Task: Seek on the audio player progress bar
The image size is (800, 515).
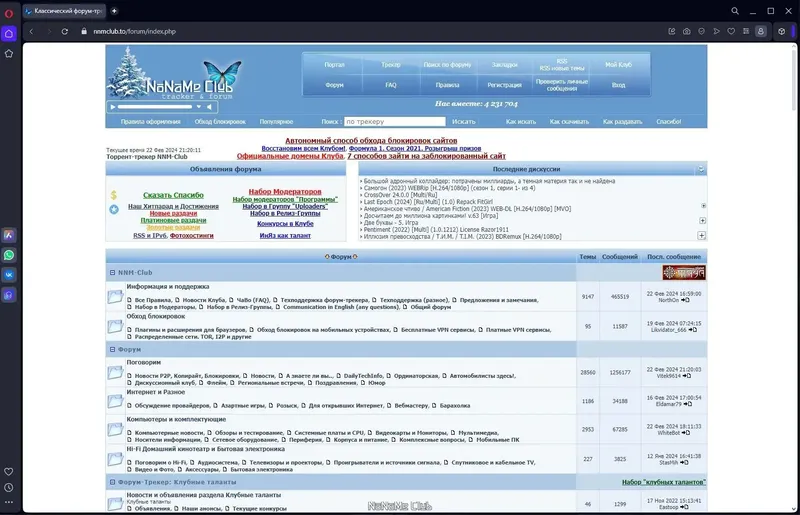Action: (155, 107)
